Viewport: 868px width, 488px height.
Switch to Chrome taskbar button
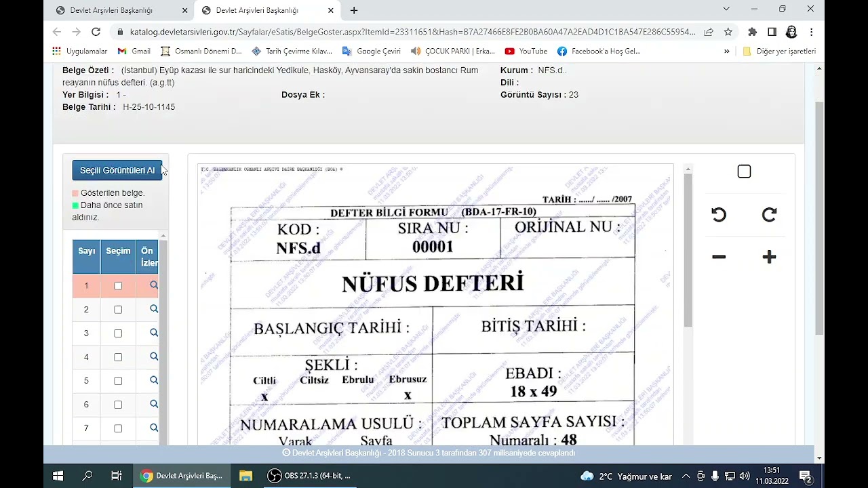181,476
